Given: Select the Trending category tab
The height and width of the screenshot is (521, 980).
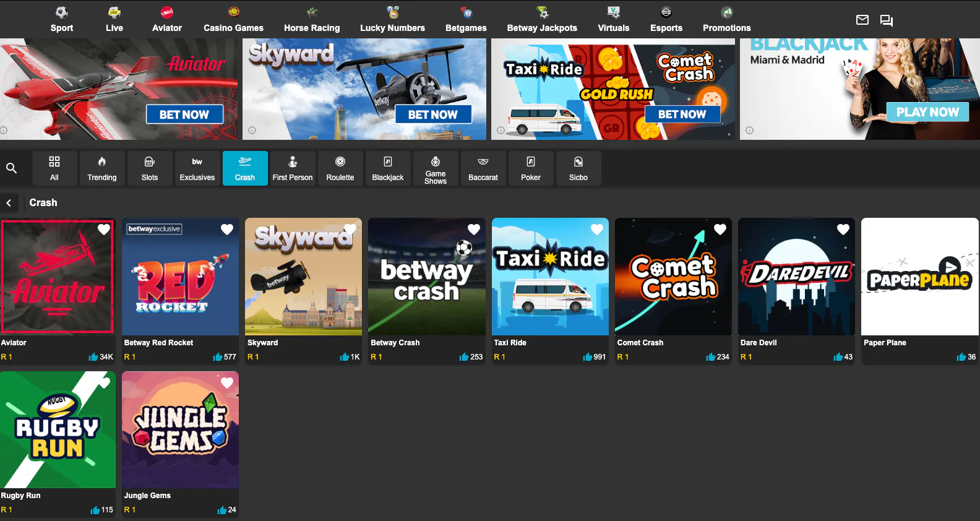Looking at the screenshot, I should 102,168.
